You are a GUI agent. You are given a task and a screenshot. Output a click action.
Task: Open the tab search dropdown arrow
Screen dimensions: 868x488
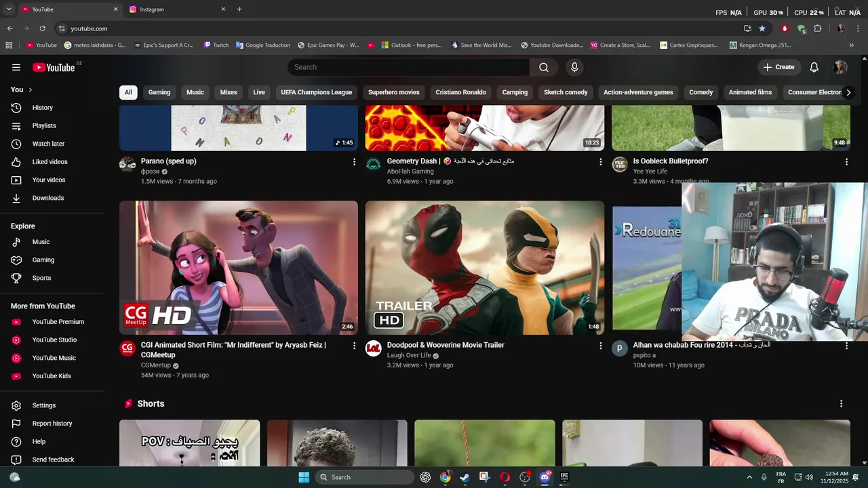click(9, 9)
